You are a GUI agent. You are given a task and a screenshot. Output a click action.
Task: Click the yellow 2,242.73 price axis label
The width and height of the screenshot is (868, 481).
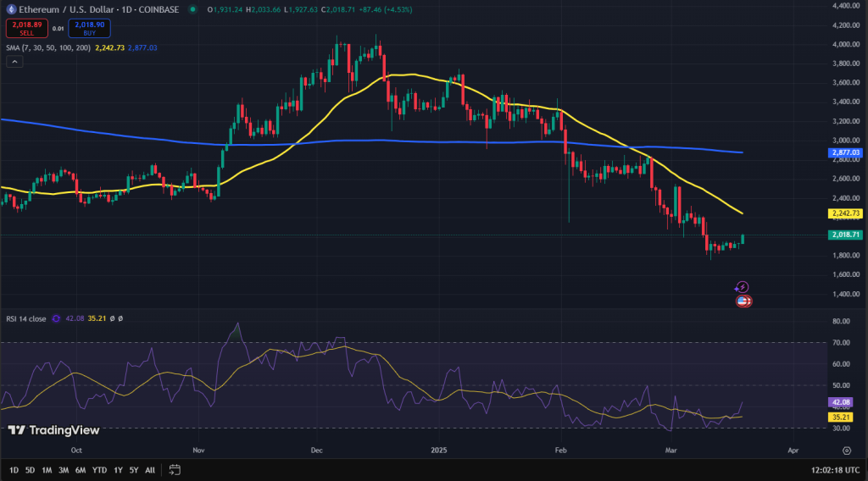[845, 213]
